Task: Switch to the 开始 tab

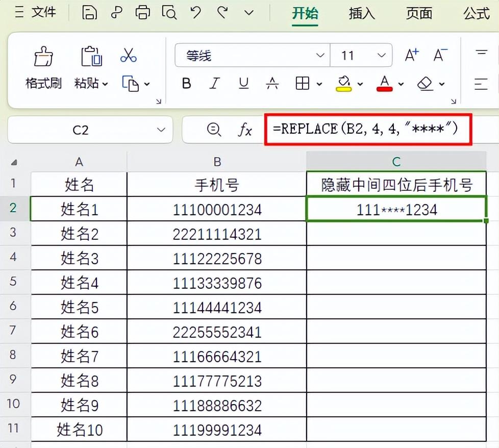Action: pyautogui.click(x=305, y=13)
